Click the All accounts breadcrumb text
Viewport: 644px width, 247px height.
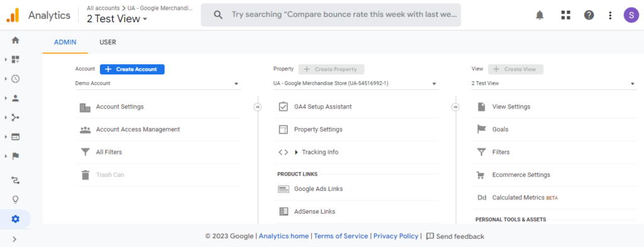(103, 8)
